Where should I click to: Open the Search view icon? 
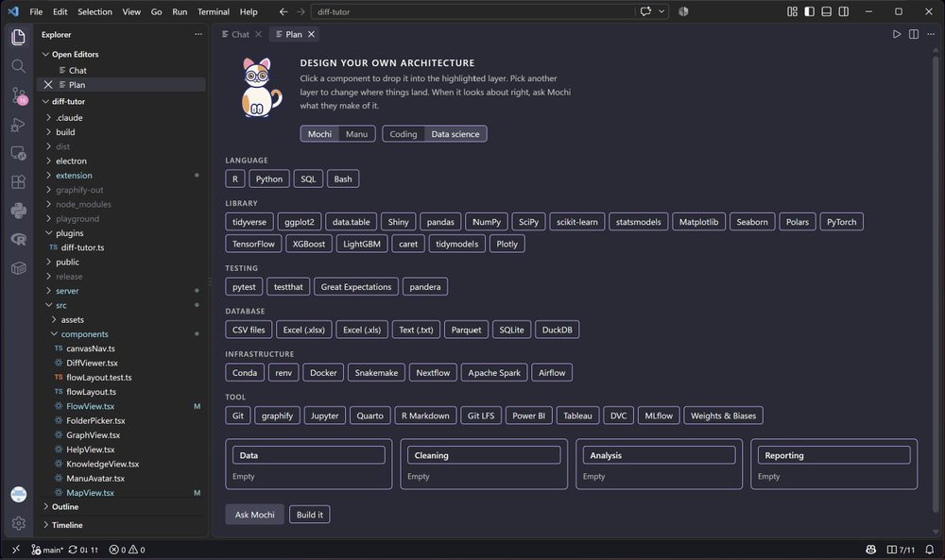(x=18, y=66)
